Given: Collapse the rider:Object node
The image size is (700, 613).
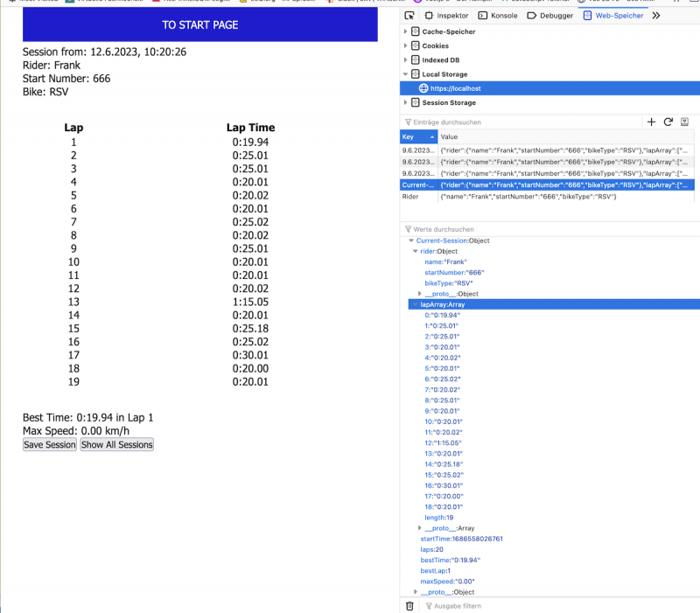Looking at the screenshot, I should [x=415, y=251].
